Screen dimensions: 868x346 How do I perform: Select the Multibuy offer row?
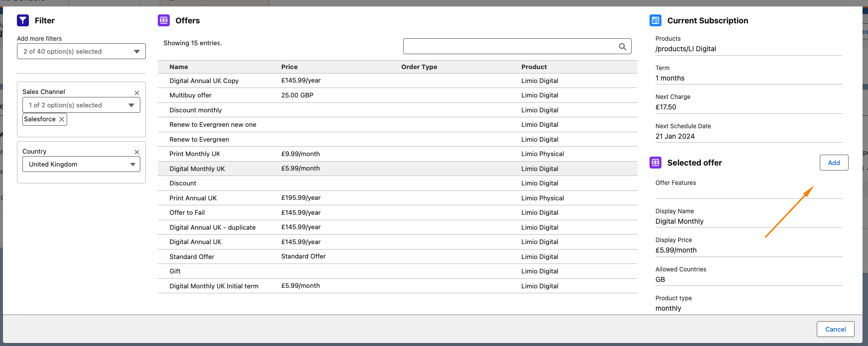pyautogui.click(x=397, y=95)
